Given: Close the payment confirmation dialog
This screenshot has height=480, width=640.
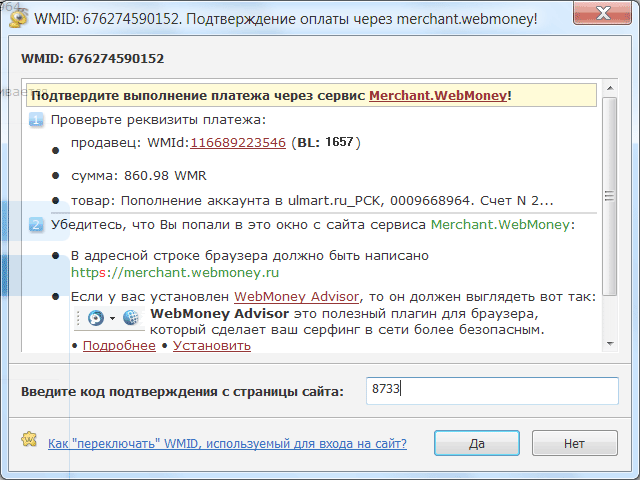Looking at the screenshot, I should (602, 13).
